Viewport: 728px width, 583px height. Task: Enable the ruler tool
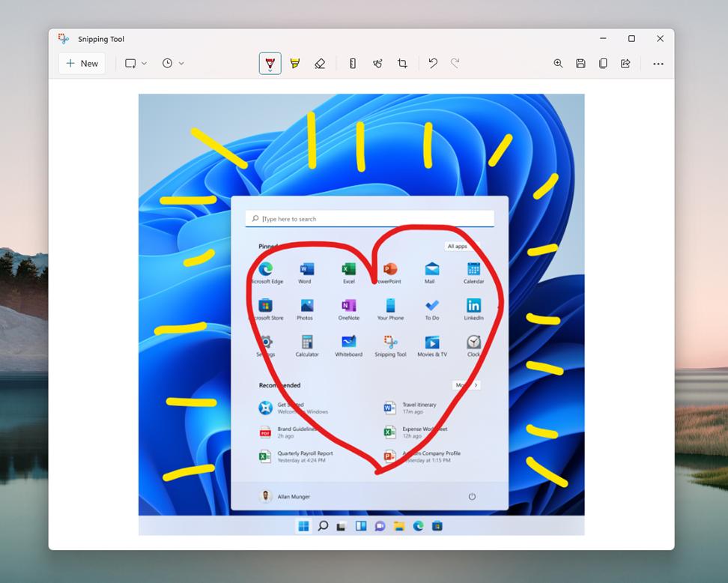coord(352,63)
